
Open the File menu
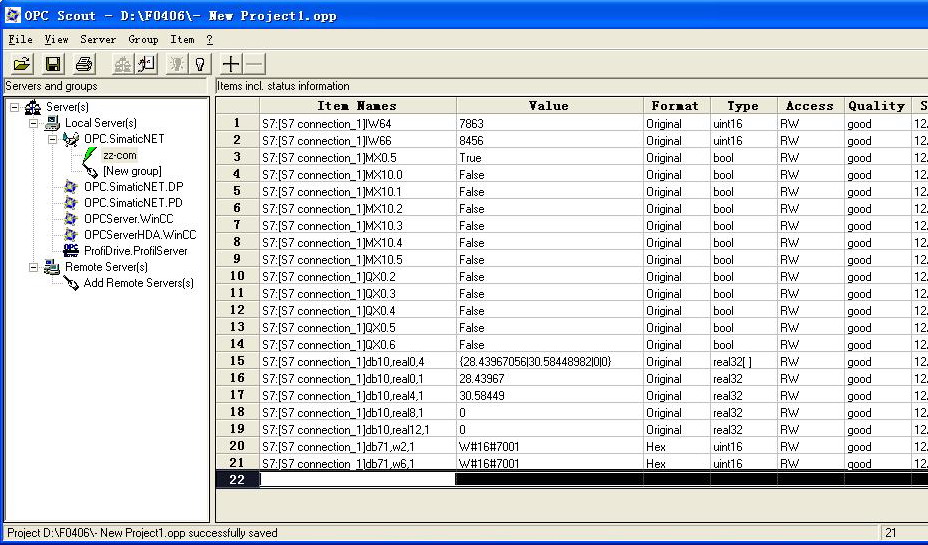(20, 40)
